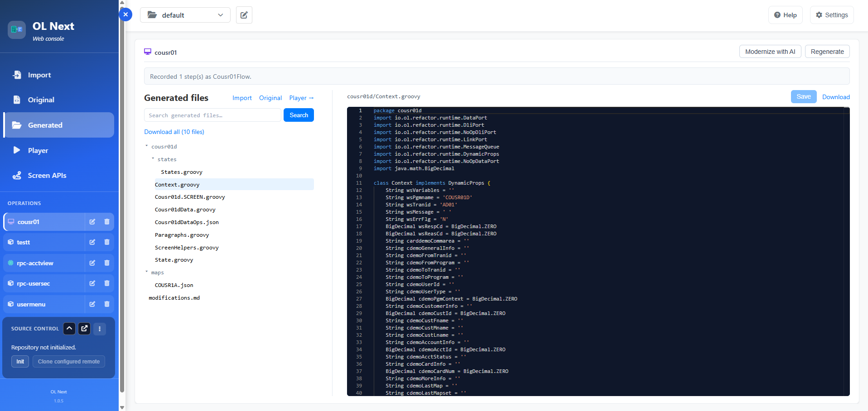Open the default project dropdown
This screenshot has width=868, height=411.
click(185, 15)
